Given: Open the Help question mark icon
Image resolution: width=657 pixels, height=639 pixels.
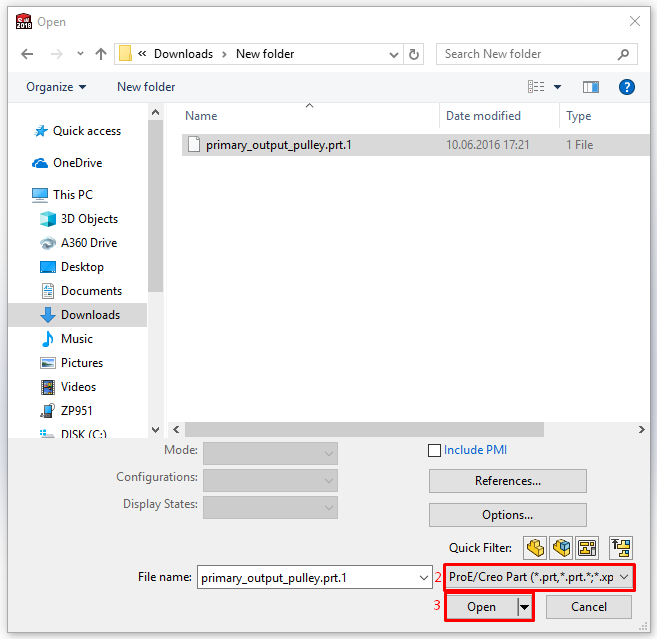Looking at the screenshot, I should coord(627,87).
